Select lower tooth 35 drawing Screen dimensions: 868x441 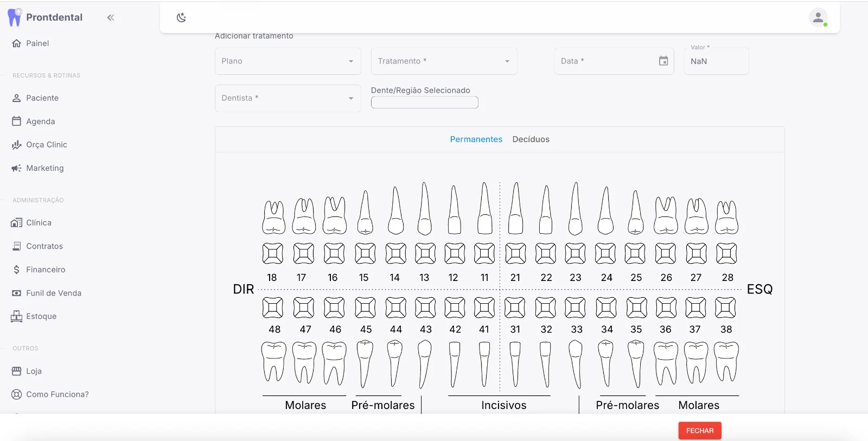[636, 364]
